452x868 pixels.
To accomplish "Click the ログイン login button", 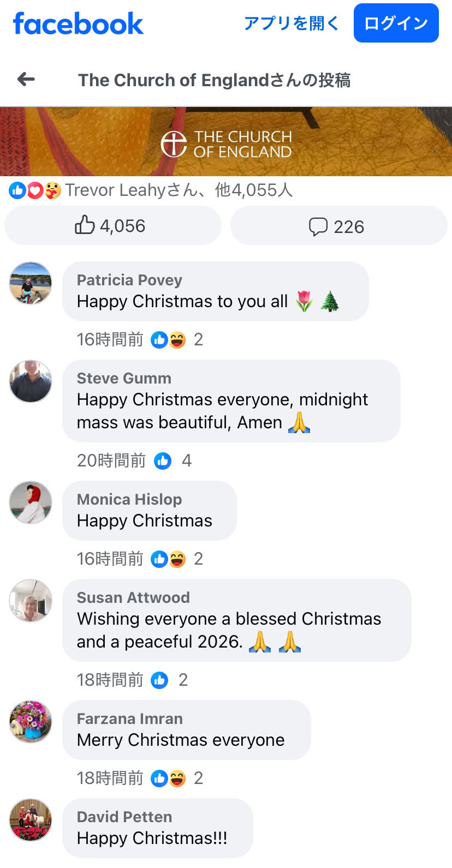I will [396, 23].
